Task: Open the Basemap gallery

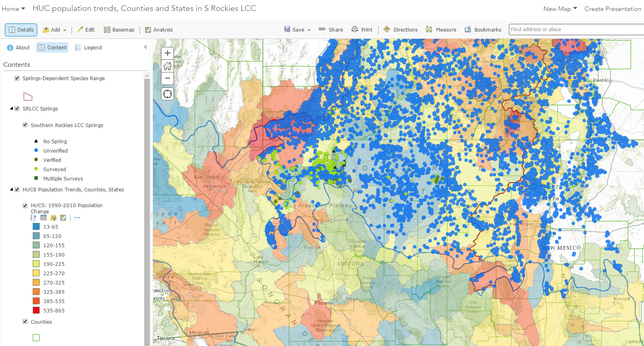Action: tap(119, 30)
